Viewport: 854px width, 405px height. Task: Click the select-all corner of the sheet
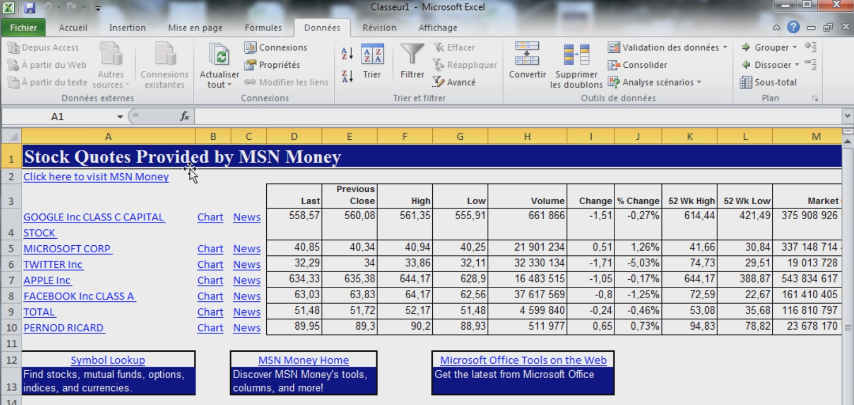pos(11,136)
